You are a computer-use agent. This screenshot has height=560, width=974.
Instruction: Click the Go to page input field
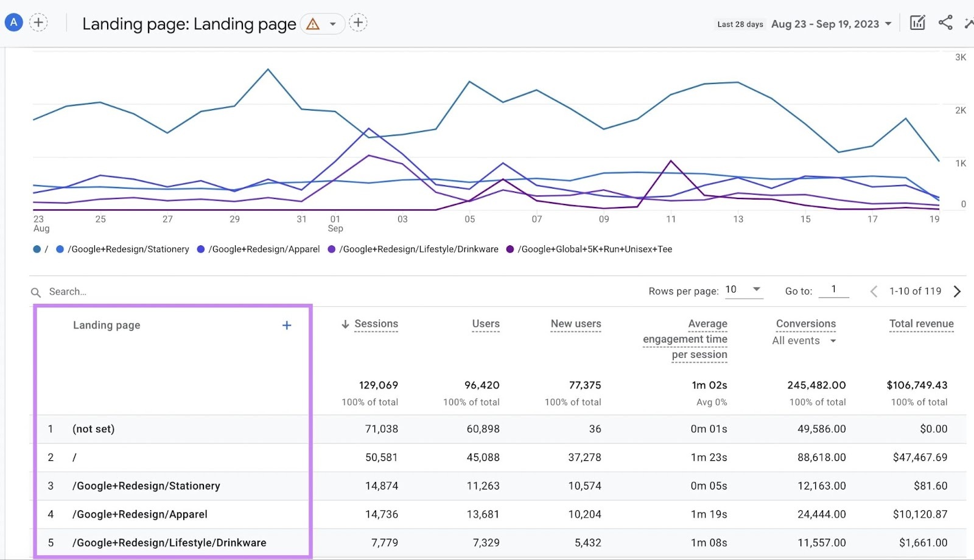click(x=833, y=290)
